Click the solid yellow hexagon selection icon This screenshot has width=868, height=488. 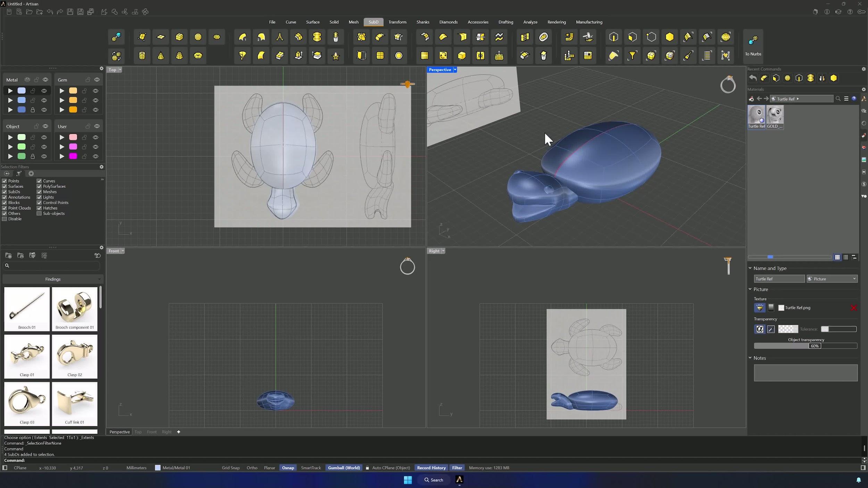point(670,37)
